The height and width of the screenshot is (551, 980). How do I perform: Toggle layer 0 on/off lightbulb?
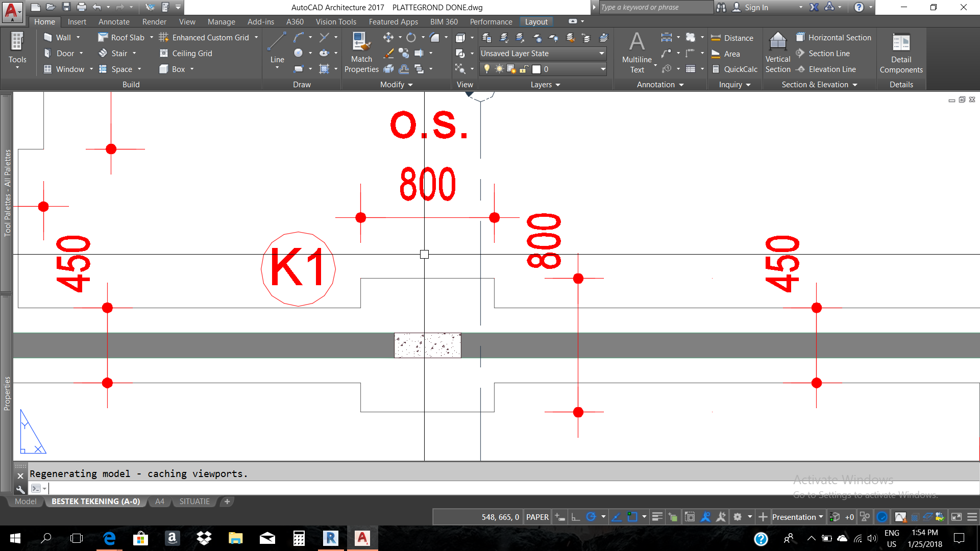(x=487, y=69)
